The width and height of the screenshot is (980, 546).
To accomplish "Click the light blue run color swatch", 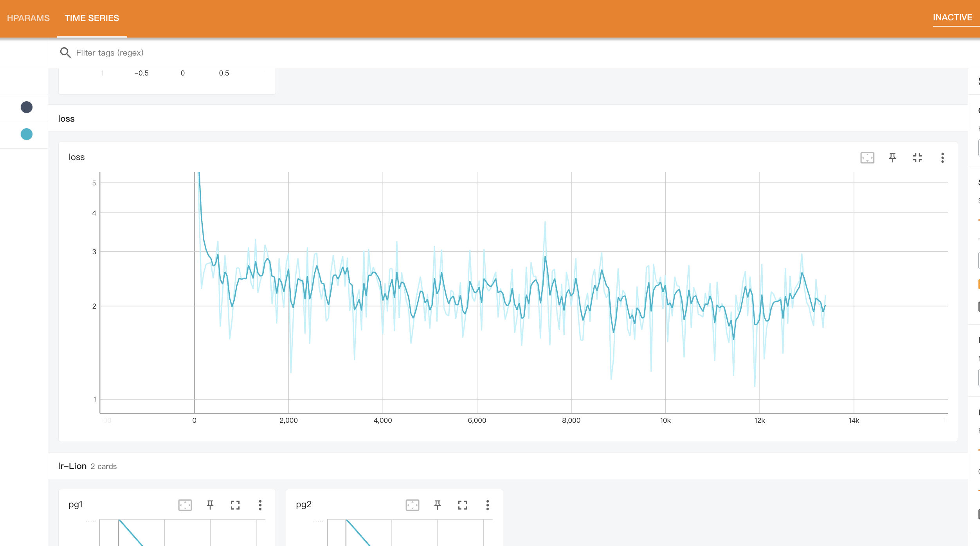I will point(27,134).
